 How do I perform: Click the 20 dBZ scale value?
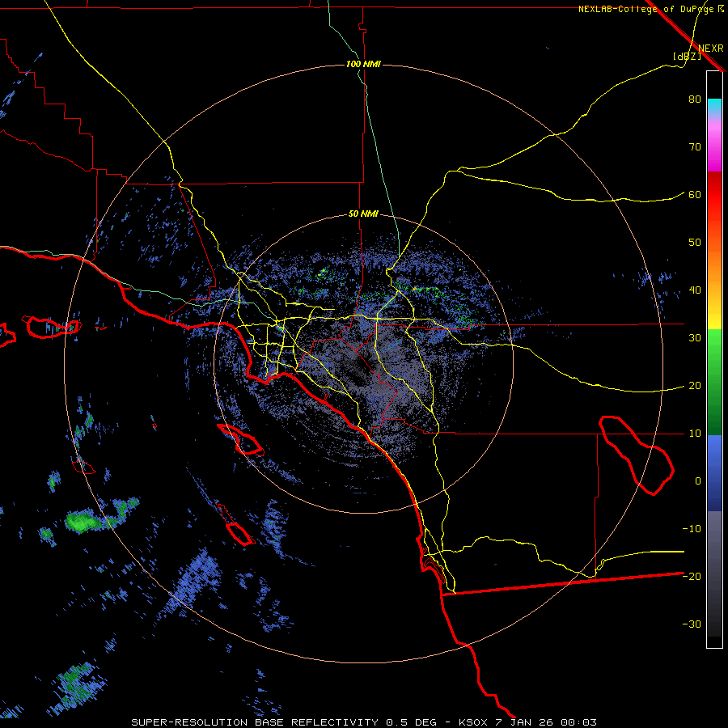click(695, 386)
